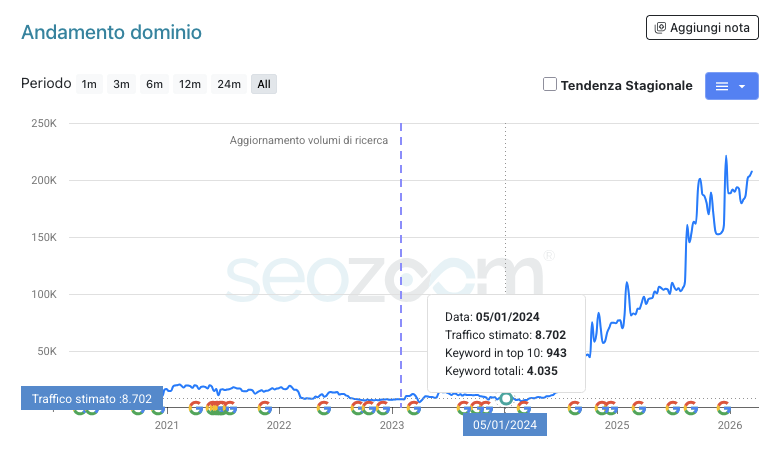Click the first Google icon right of the 2021 label

(x=196, y=407)
